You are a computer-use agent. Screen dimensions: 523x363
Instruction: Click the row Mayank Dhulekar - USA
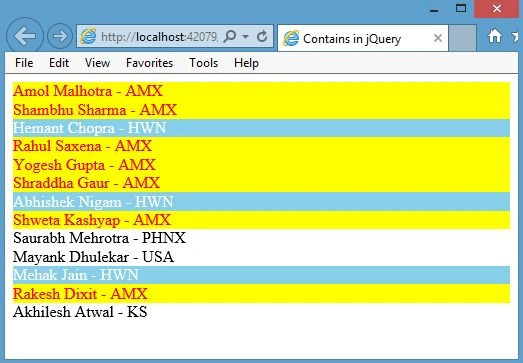pos(262,257)
